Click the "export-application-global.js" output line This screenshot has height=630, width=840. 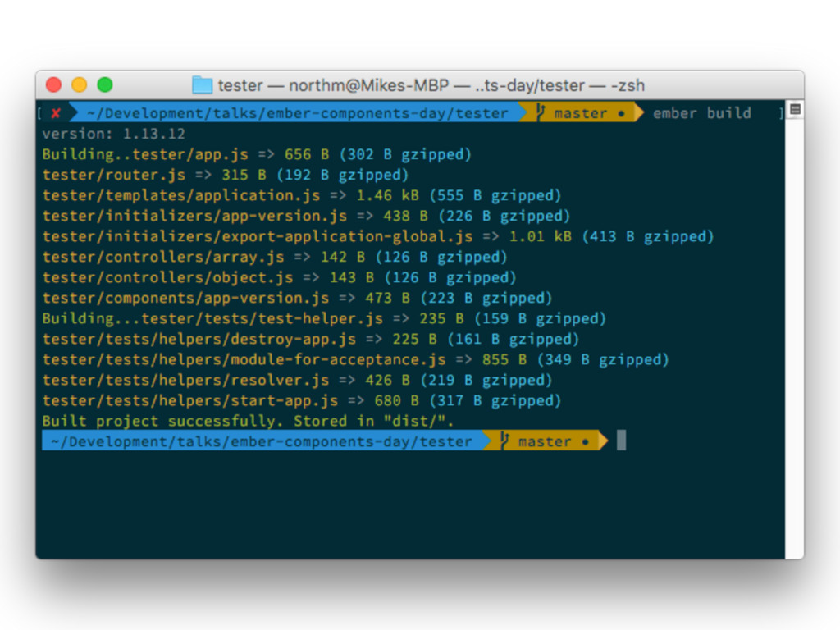click(x=377, y=236)
